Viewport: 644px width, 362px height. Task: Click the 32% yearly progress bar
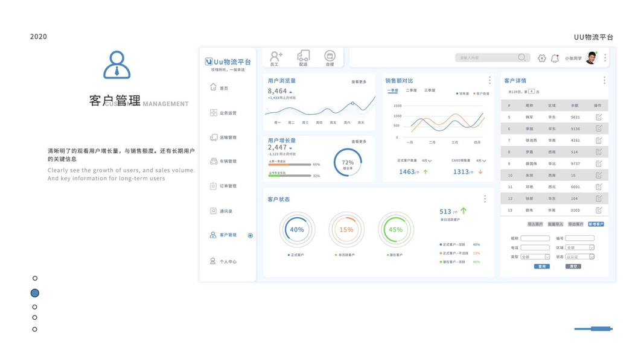click(290, 176)
